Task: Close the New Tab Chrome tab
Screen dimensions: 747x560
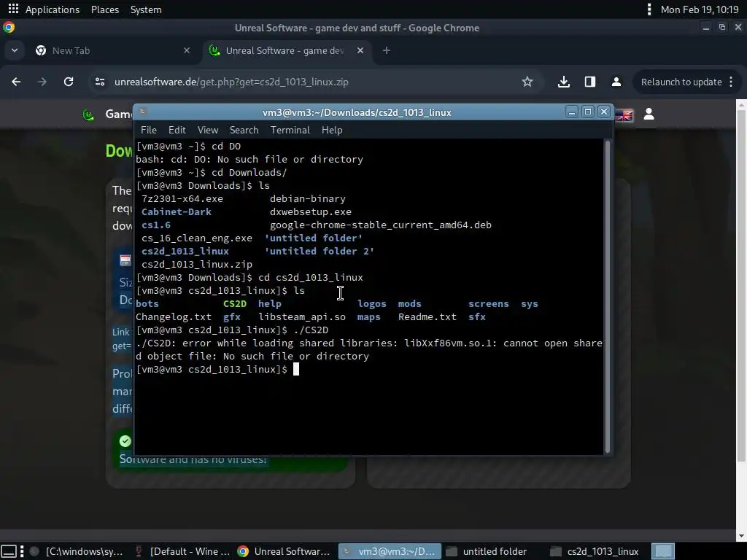Action: click(x=187, y=50)
